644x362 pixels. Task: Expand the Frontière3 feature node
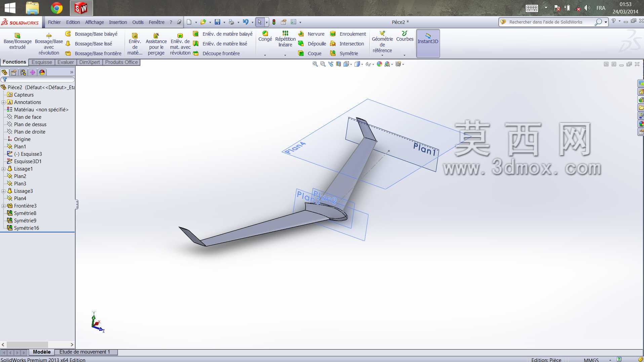point(3,206)
